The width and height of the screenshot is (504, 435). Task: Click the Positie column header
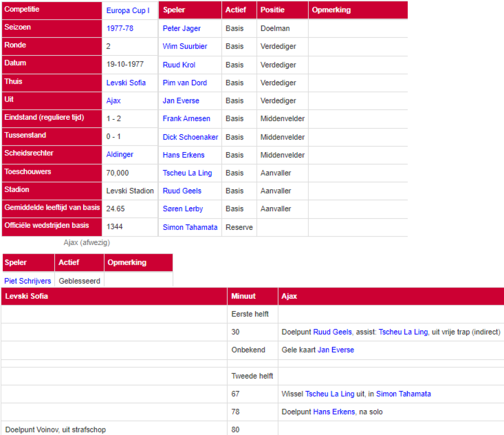click(x=272, y=10)
